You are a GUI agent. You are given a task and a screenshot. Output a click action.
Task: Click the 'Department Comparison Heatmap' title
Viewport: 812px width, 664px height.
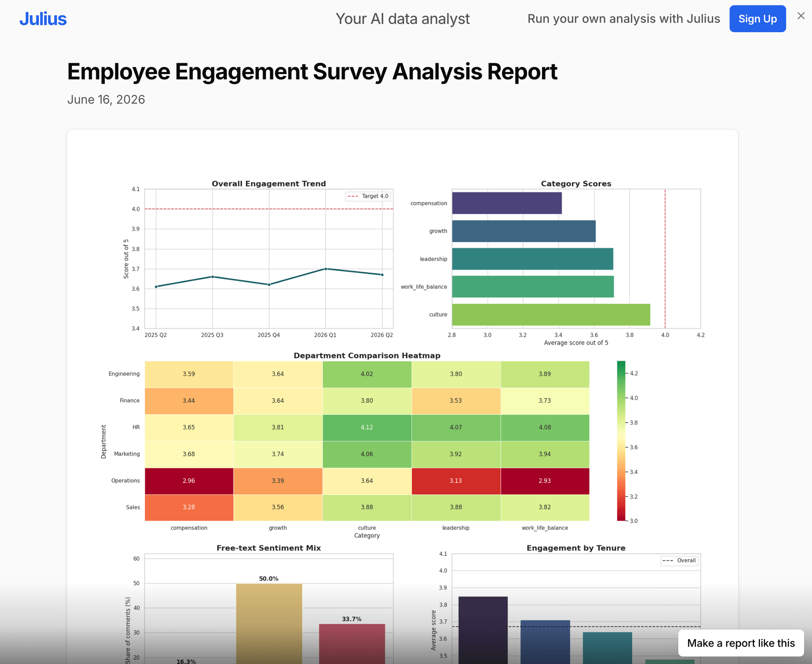click(x=367, y=356)
